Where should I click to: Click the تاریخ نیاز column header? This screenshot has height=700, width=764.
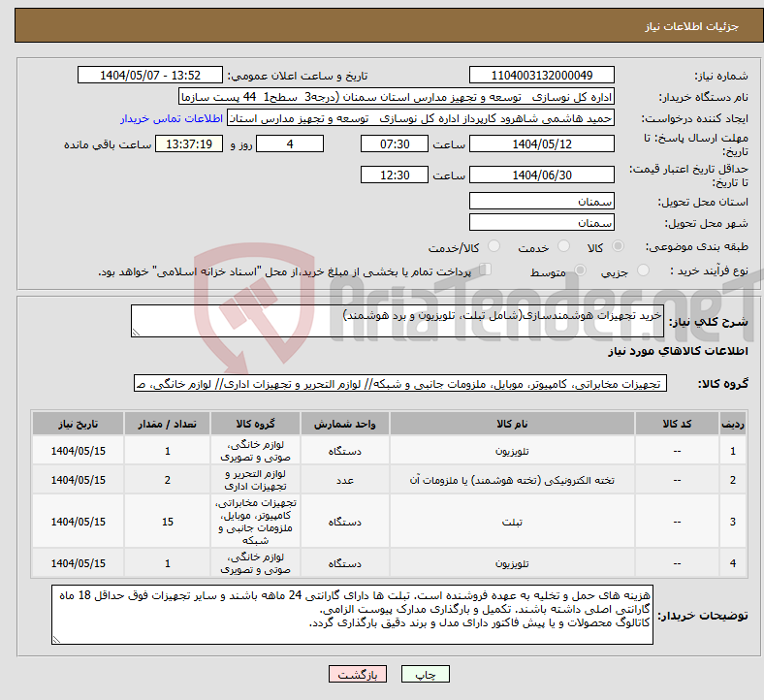click(78, 424)
